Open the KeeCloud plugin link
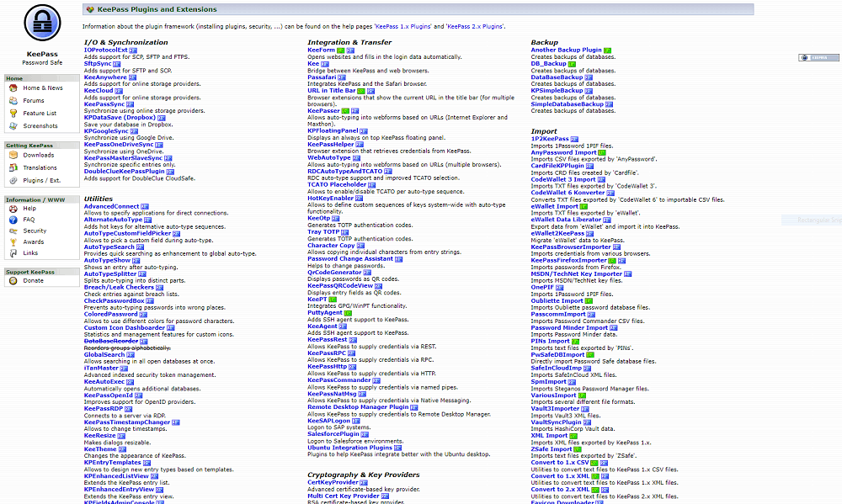 pos(99,91)
